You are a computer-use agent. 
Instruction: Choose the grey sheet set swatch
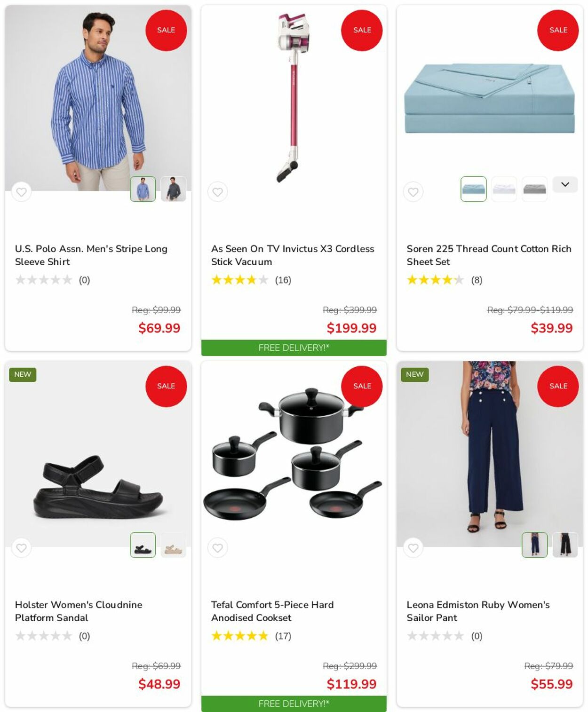pos(534,189)
